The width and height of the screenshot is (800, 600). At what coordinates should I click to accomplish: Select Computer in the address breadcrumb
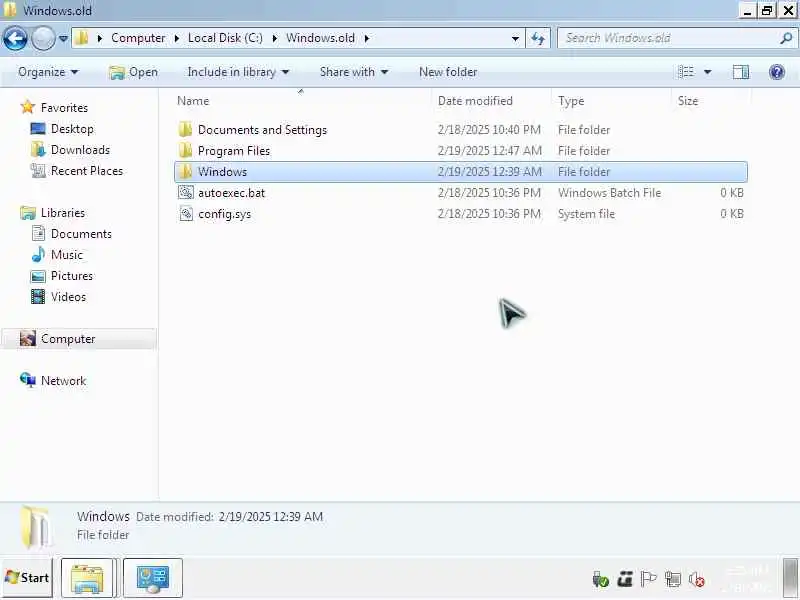138,38
